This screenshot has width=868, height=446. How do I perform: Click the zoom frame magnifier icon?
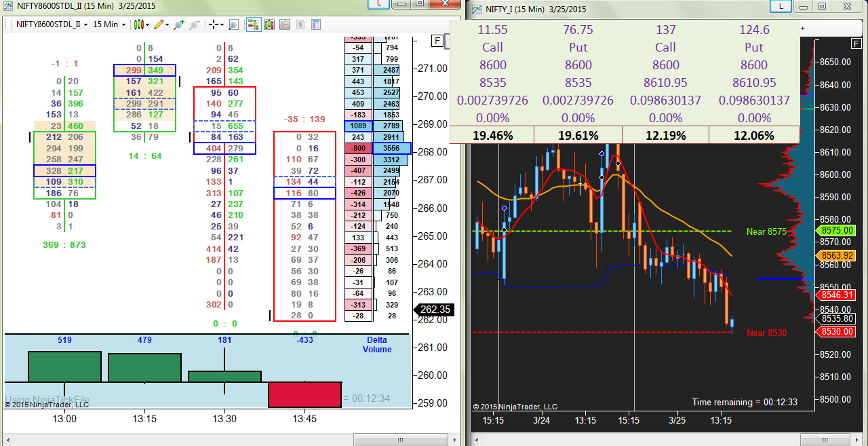pyautogui.click(x=233, y=24)
